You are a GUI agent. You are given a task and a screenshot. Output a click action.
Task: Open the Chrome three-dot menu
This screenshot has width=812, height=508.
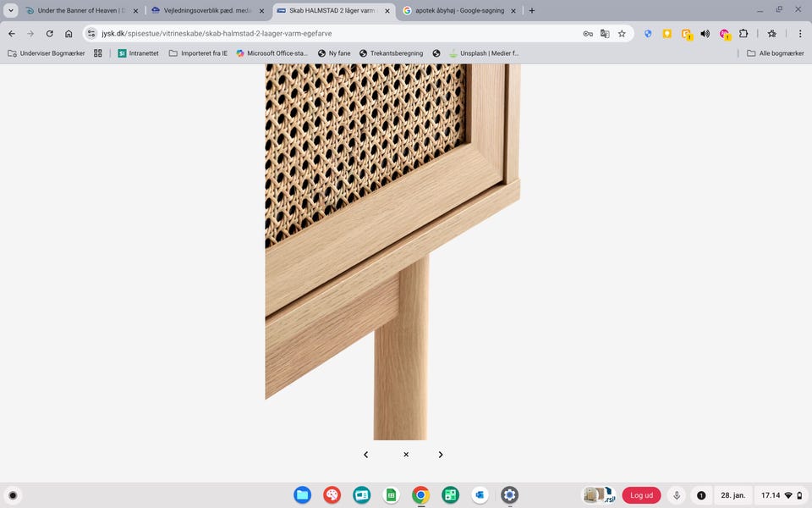(x=800, y=34)
